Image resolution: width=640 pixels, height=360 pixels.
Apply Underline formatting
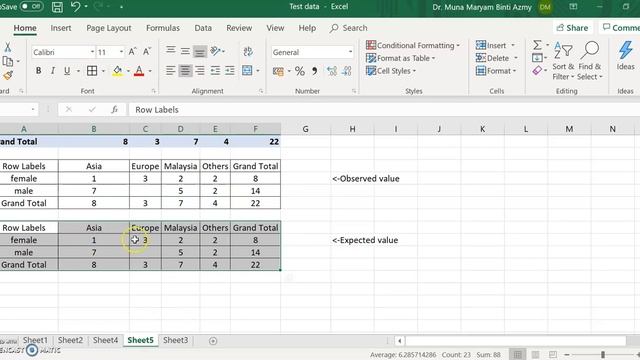(67, 71)
